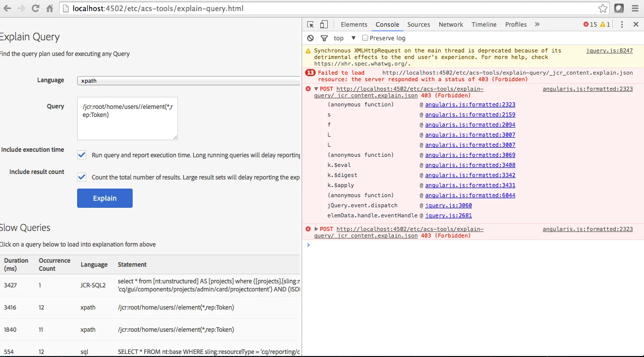Viewport: 644px width, 357px height.
Task: Open the console filter funnel icon
Action: tap(324, 38)
